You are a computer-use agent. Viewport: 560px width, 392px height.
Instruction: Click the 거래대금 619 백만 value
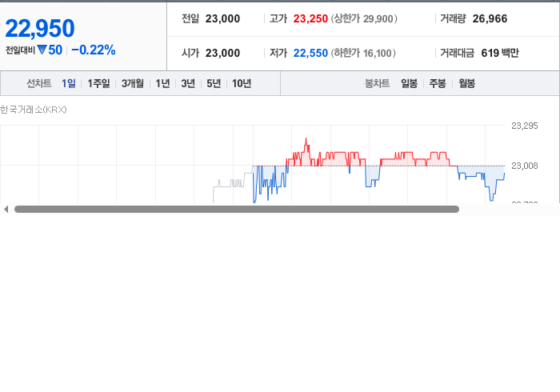click(500, 53)
